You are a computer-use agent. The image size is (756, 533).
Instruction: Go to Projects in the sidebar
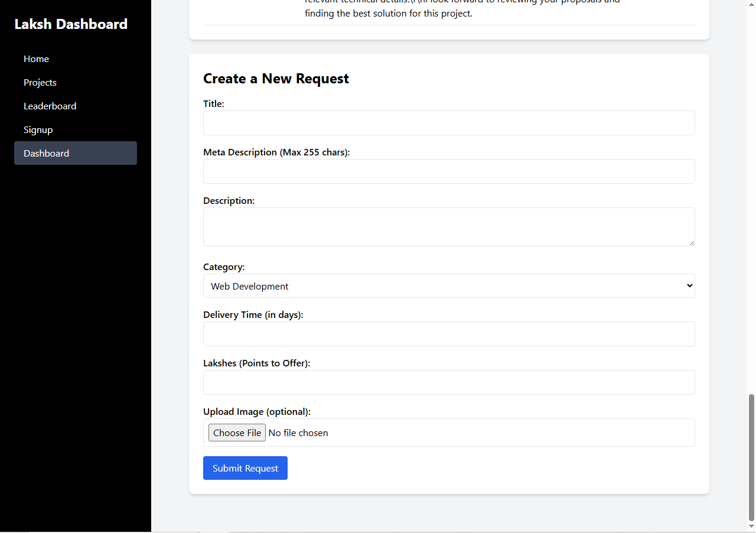(x=40, y=83)
